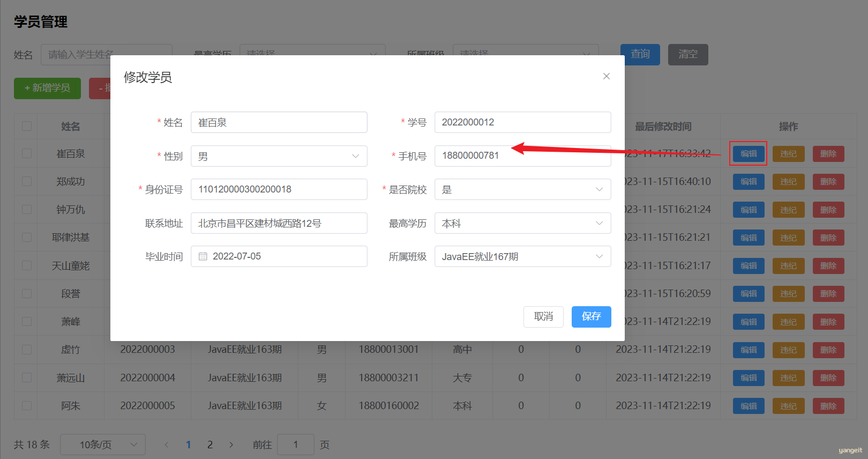The height and width of the screenshot is (459, 868).
Task: Click 编辑 for 阿朱 row
Action: pos(749,406)
